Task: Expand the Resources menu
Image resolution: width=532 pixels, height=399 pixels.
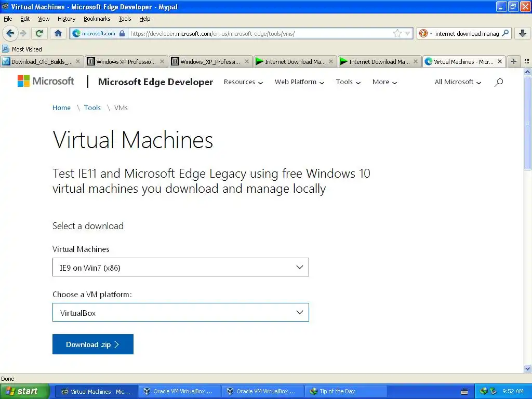Action: click(243, 82)
